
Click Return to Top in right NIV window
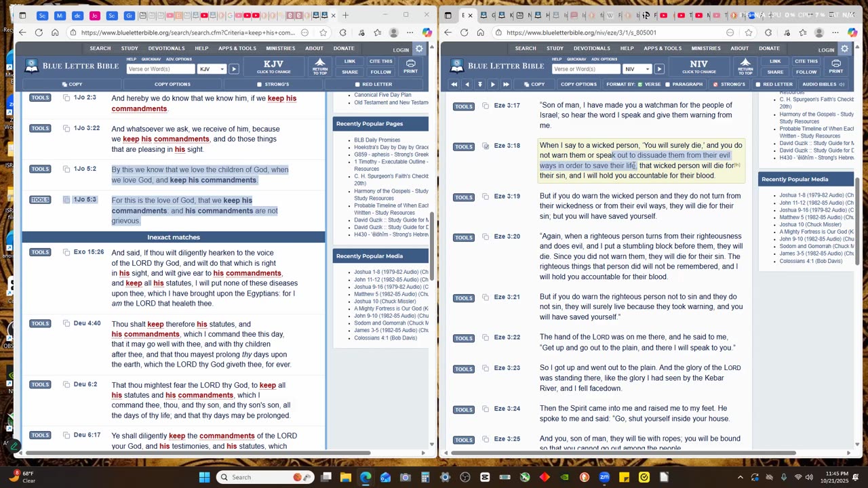[x=745, y=66]
